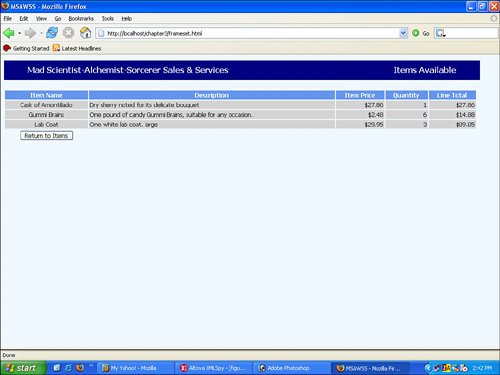Click the green Go button icon

tap(415, 33)
